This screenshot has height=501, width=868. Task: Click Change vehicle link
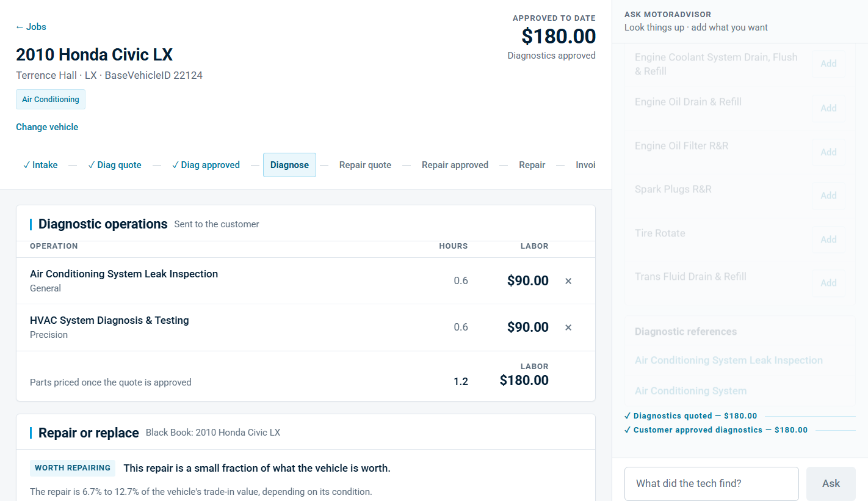[47, 127]
